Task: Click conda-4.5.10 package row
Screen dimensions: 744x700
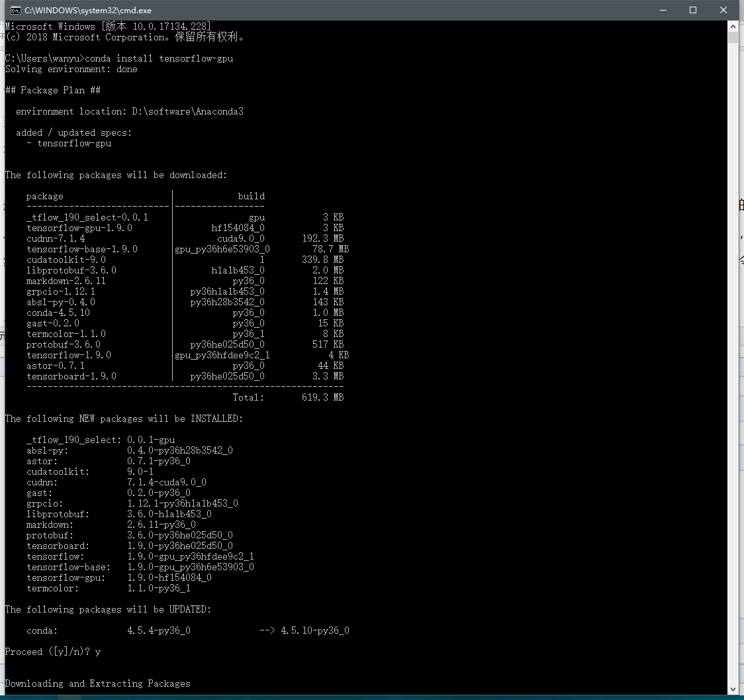Action: click(185, 313)
